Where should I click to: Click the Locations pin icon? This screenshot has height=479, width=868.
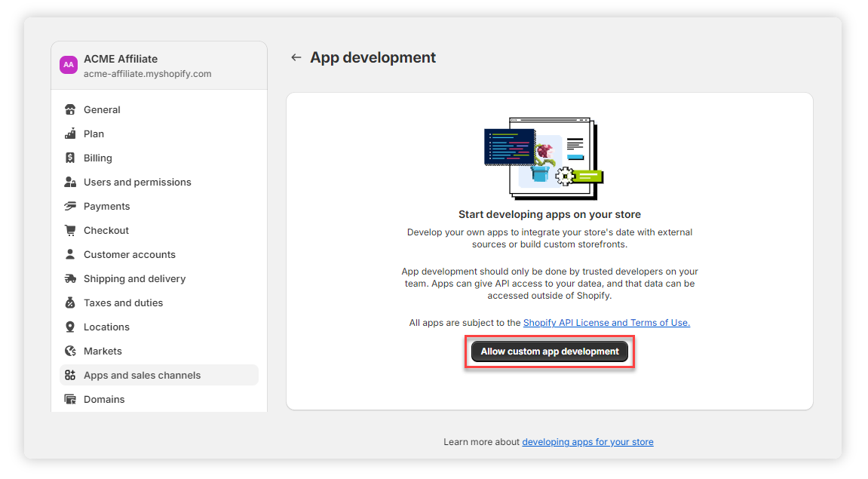coord(70,327)
